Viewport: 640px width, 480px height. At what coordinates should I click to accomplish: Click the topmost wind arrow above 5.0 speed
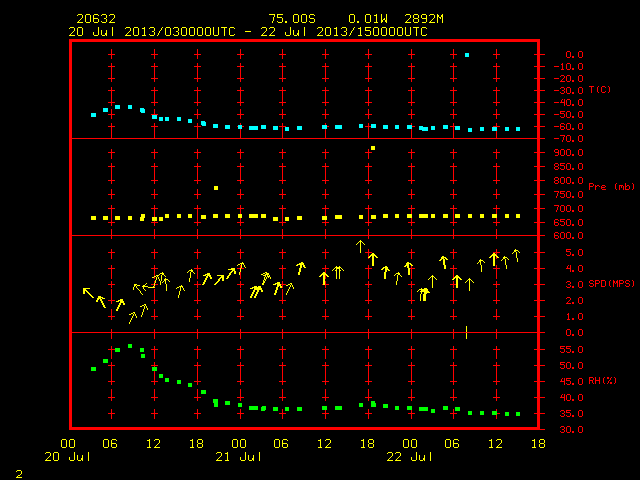coord(360,247)
